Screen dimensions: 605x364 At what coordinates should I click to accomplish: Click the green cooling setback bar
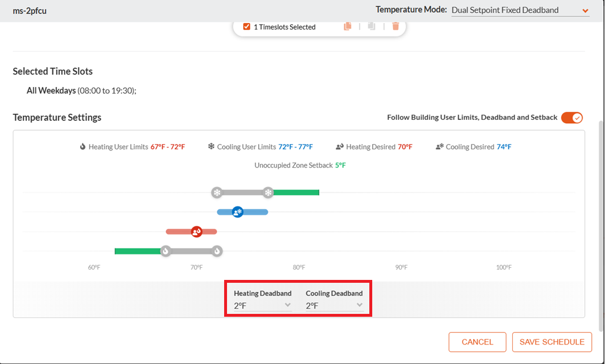296,192
